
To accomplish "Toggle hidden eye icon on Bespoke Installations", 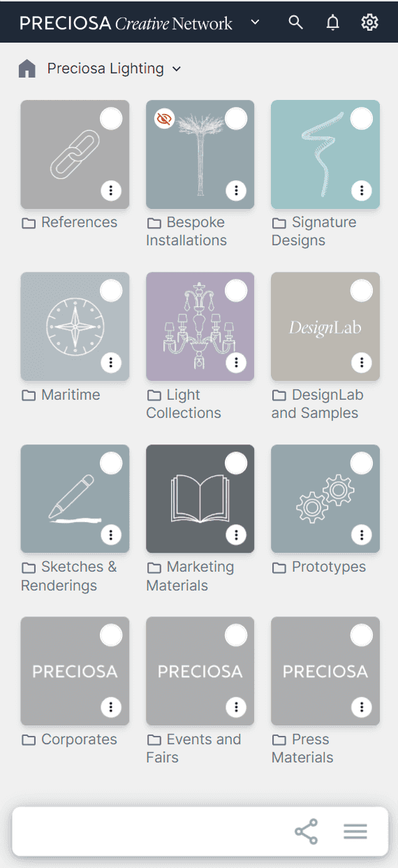I will pos(164,119).
